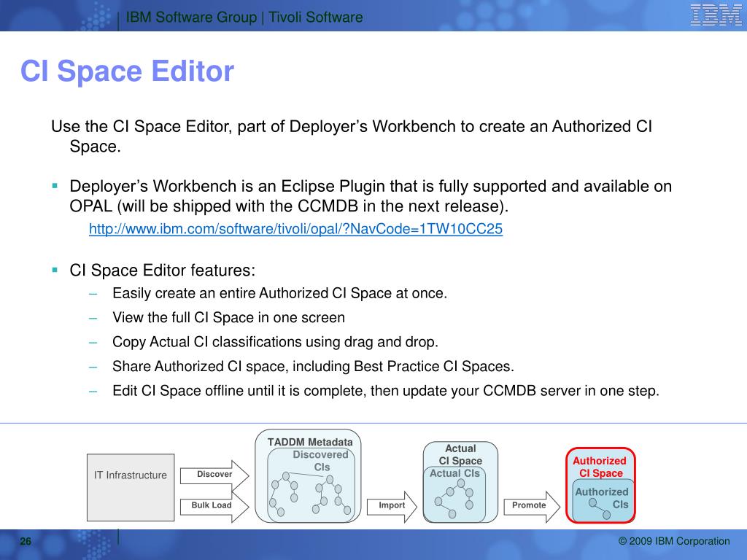Image resolution: width=747 pixels, height=560 pixels.
Task: Click slide number 26 in footer
Action: point(26,542)
